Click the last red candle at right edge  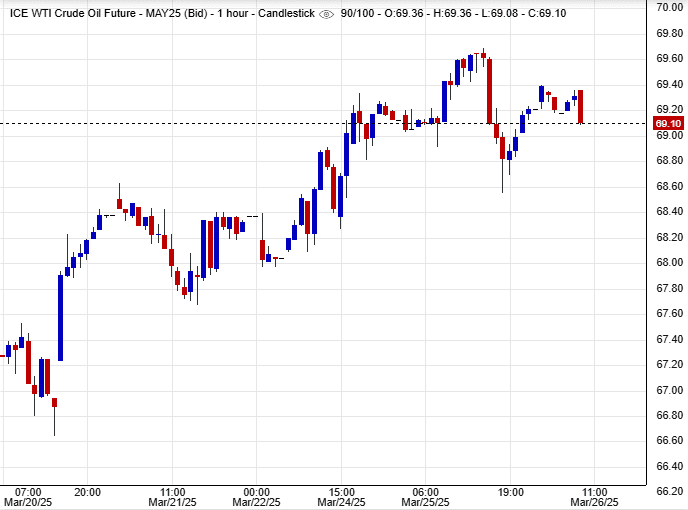click(580, 106)
